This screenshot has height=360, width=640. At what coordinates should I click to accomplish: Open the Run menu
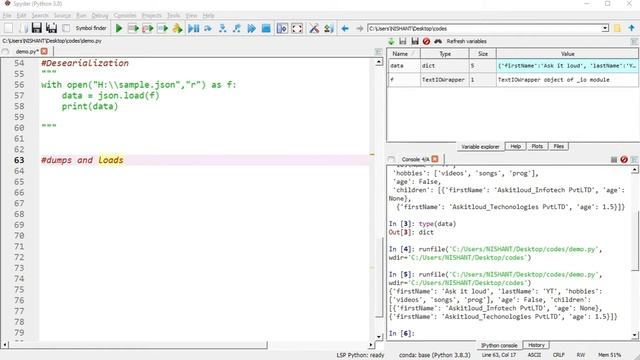point(81,16)
